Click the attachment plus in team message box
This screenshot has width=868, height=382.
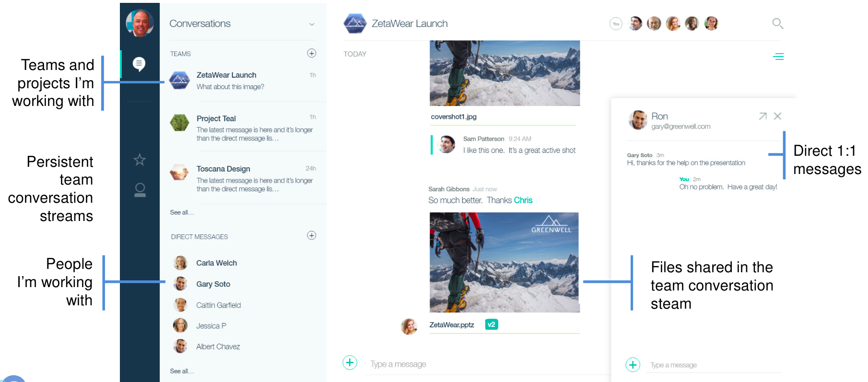(350, 363)
